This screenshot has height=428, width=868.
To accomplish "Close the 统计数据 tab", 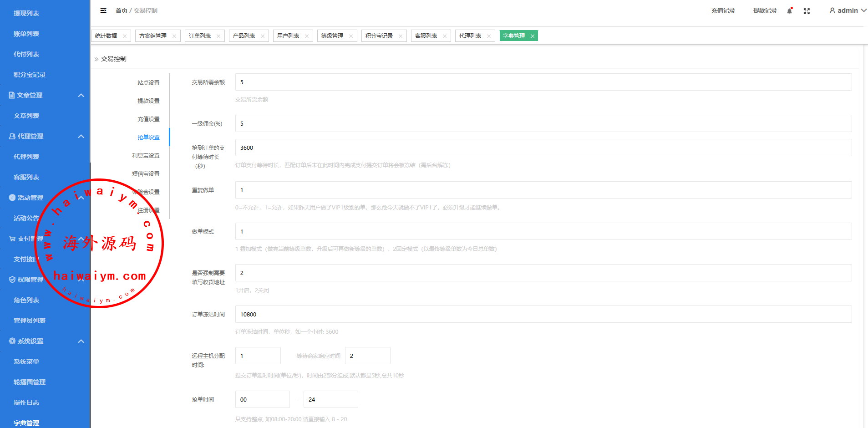I will (125, 36).
